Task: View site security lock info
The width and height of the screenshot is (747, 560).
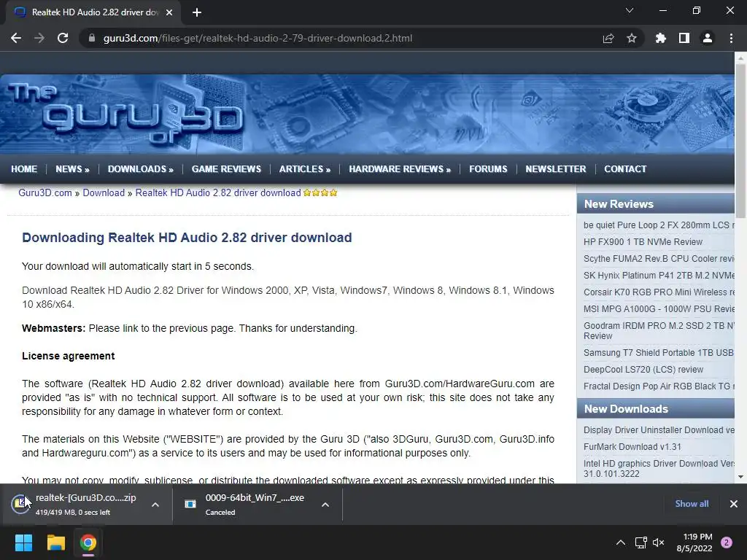Action: click(x=91, y=38)
